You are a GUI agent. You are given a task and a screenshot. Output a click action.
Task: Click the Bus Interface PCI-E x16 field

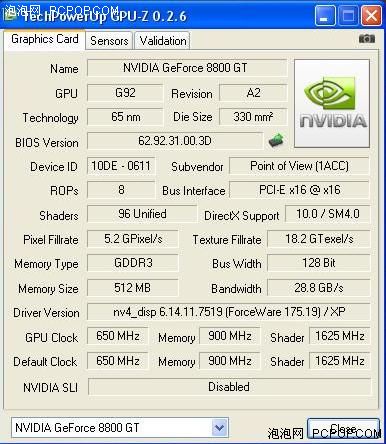[x=299, y=190]
